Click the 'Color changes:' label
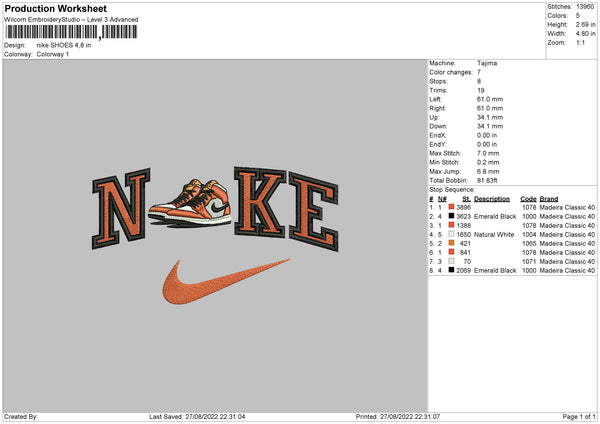Screen dimensions: 600x424 451,72
